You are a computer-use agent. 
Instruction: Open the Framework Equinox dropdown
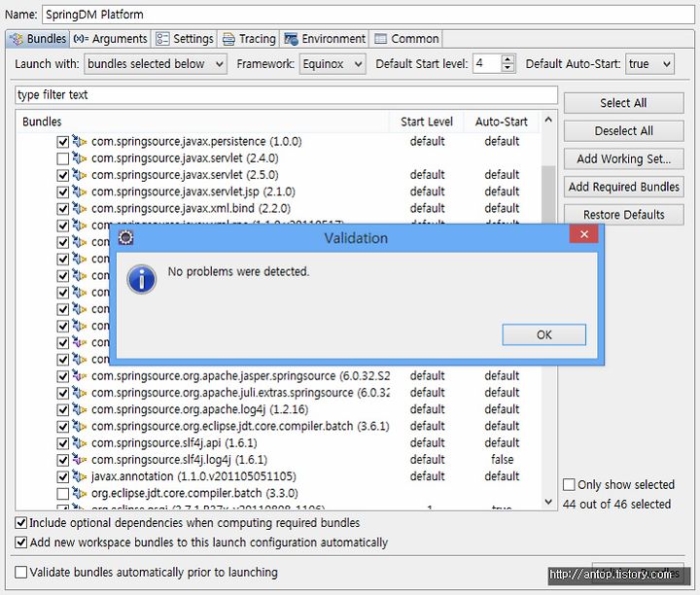(332, 64)
